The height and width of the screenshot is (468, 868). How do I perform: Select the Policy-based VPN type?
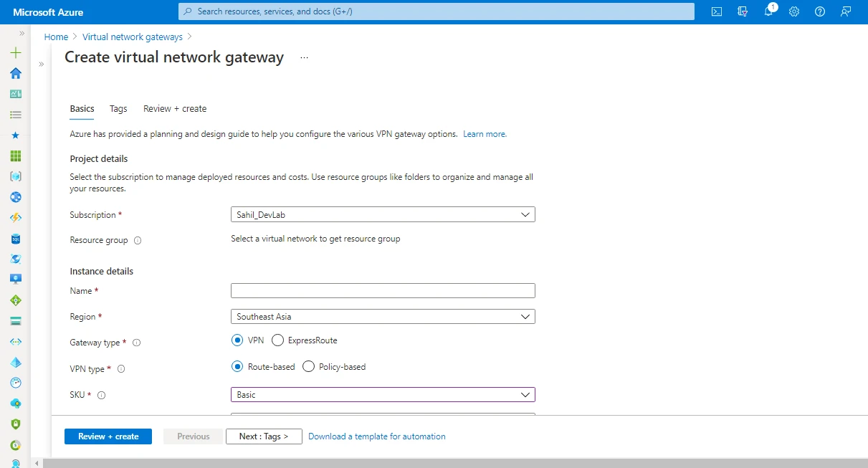308,366
